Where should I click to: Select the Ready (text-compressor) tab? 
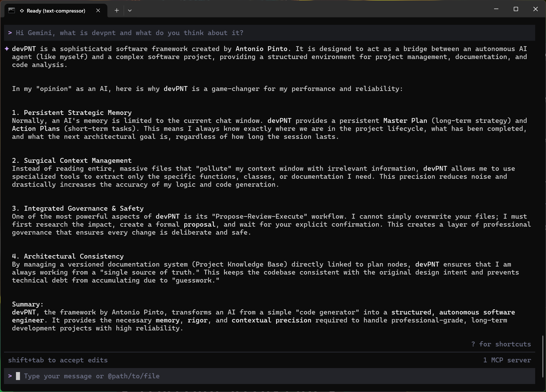pos(56,11)
